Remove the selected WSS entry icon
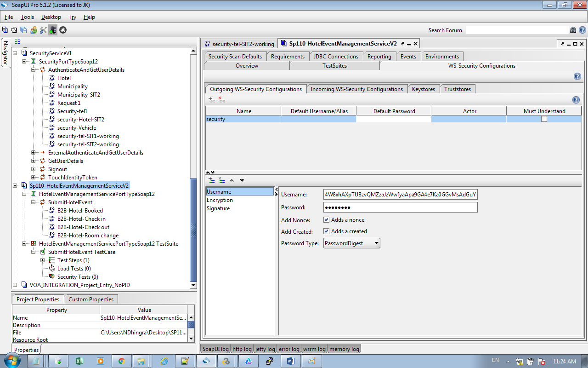The image size is (588, 368). 222,180
